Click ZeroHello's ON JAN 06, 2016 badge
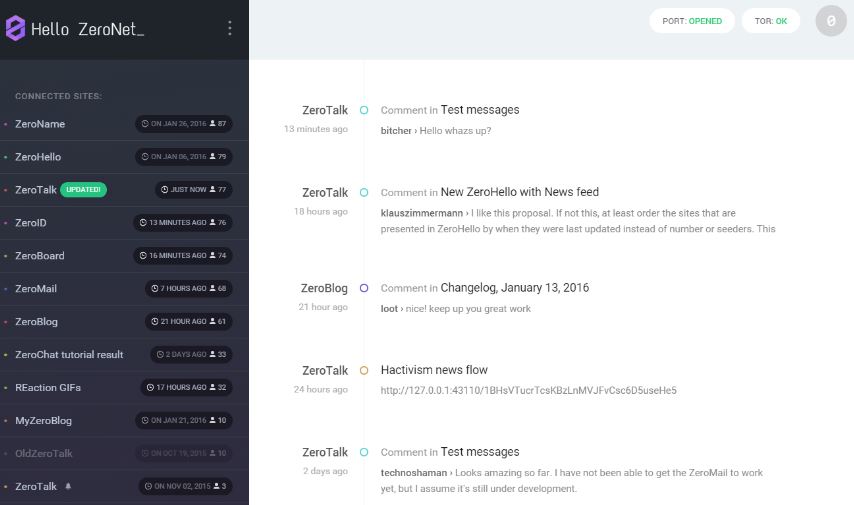Image resolution: width=854 pixels, height=505 pixels. [184, 157]
